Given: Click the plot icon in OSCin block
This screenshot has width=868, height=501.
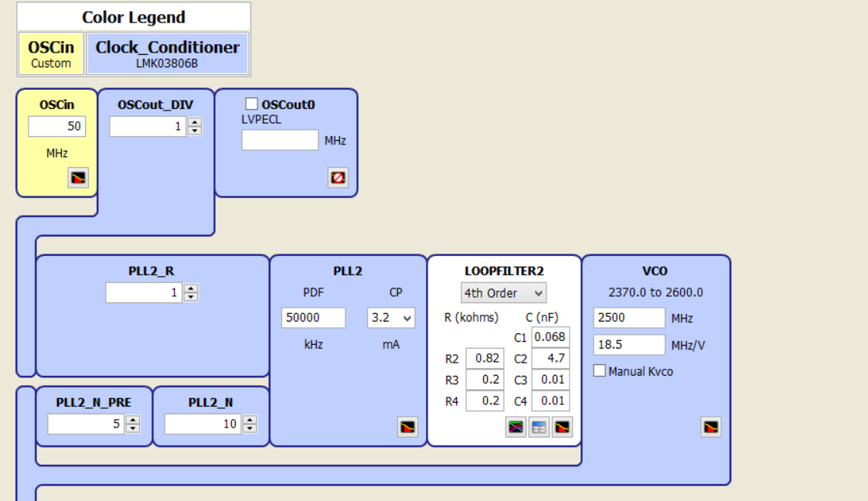Looking at the screenshot, I should pos(78,178).
